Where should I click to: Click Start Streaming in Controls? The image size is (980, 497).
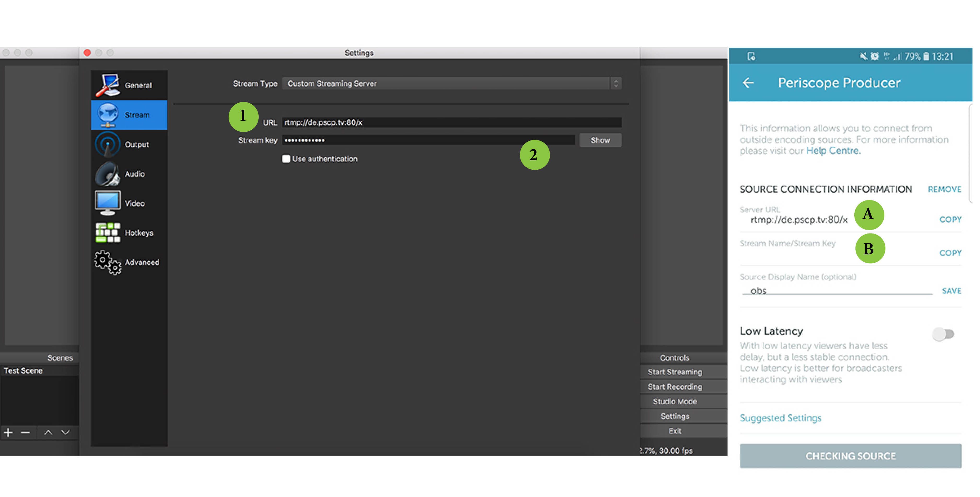(675, 372)
